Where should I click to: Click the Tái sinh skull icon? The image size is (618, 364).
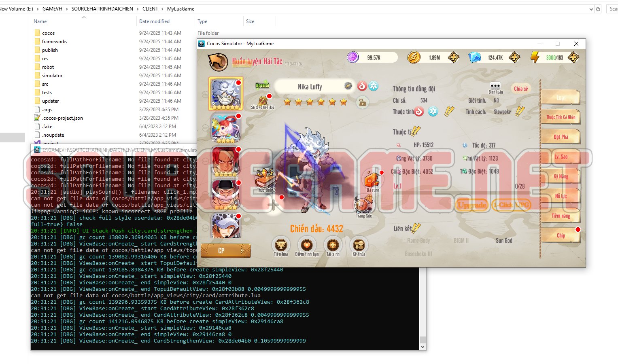coord(333,245)
